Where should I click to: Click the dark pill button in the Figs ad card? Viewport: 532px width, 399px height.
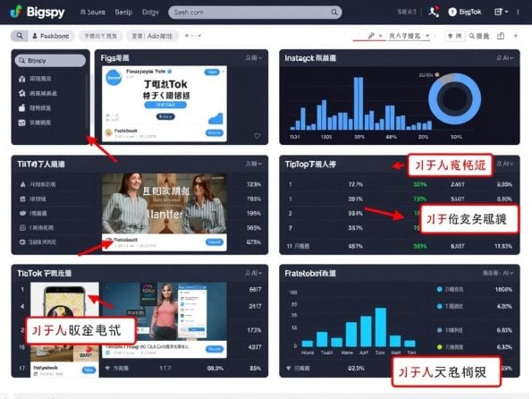165,116
